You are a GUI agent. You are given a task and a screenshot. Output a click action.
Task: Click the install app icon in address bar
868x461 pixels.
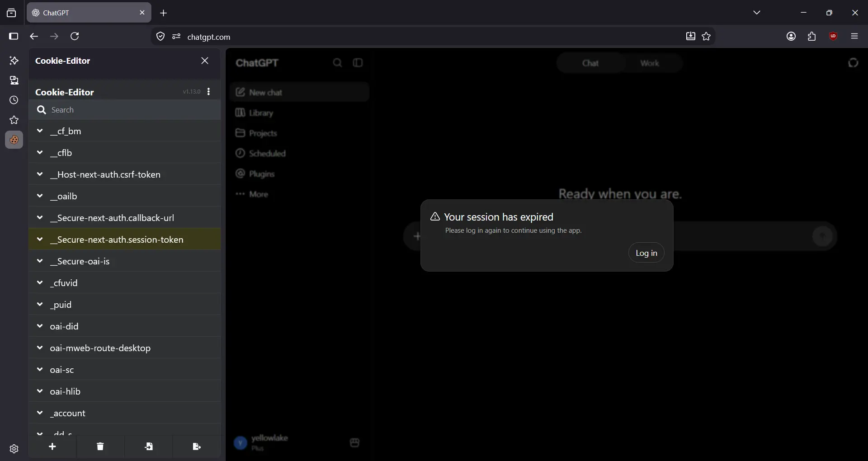[691, 36]
